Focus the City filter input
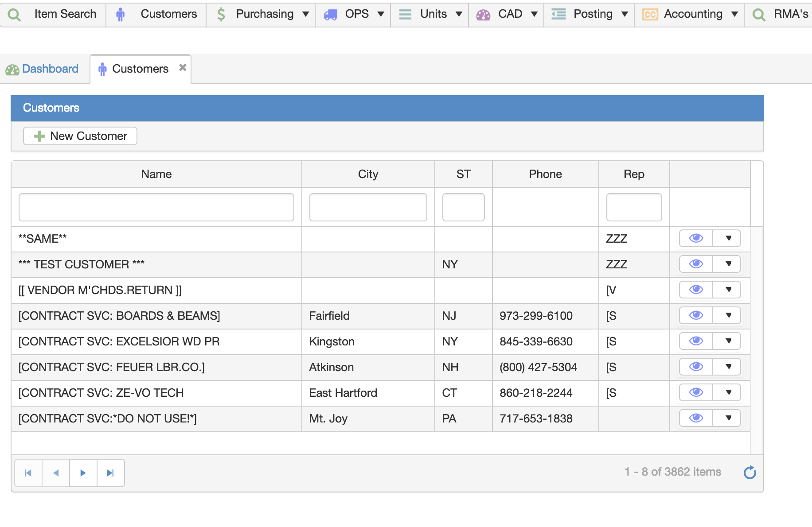 pyautogui.click(x=368, y=207)
